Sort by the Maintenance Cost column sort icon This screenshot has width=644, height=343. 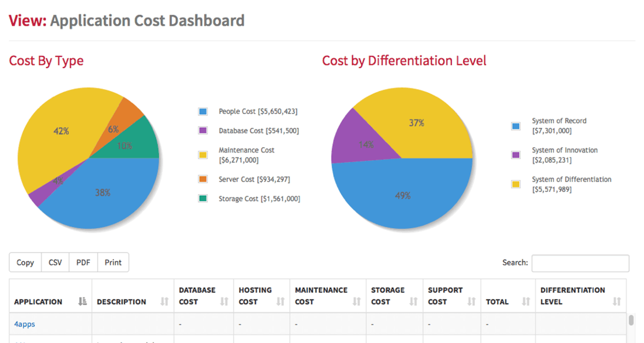click(x=356, y=301)
